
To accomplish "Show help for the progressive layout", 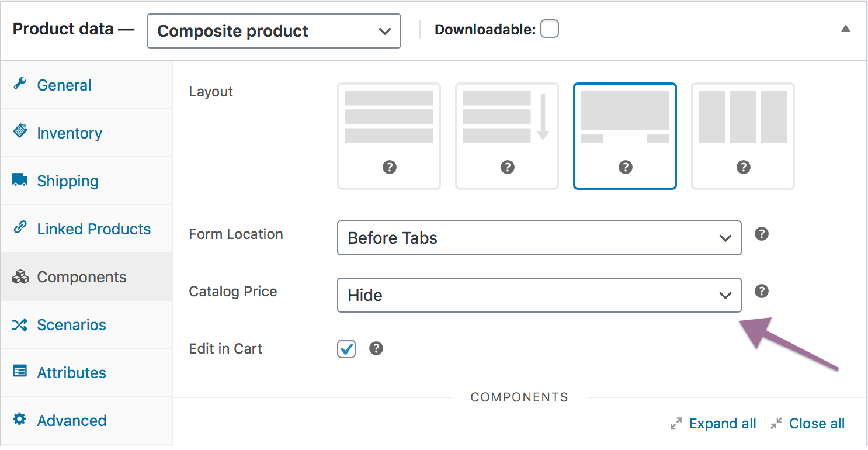I will (508, 167).
